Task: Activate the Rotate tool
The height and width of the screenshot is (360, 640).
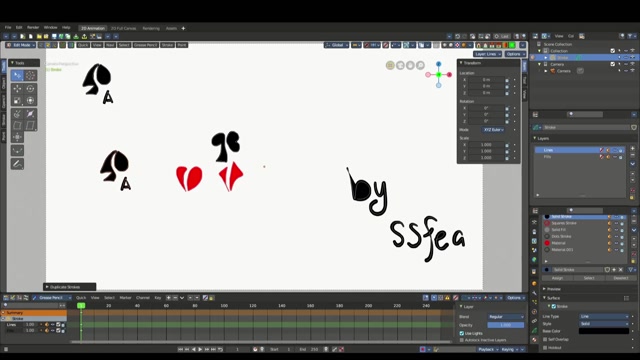Action: pos(30,89)
